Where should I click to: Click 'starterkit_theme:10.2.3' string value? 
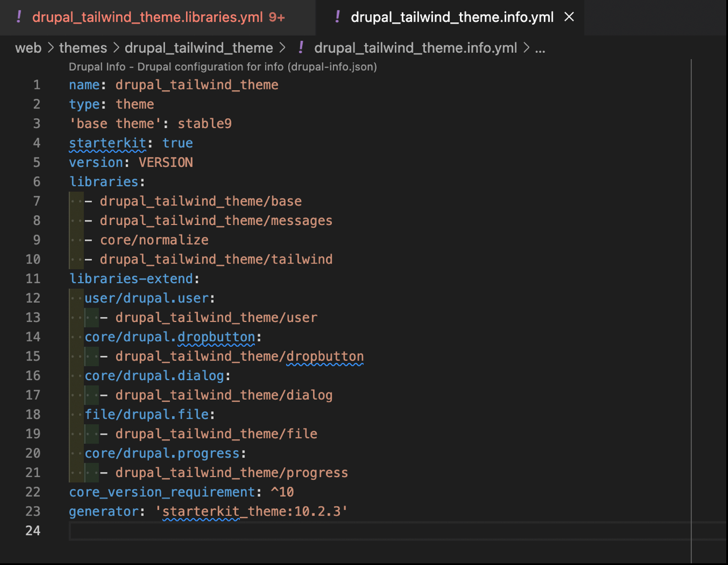tap(251, 512)
